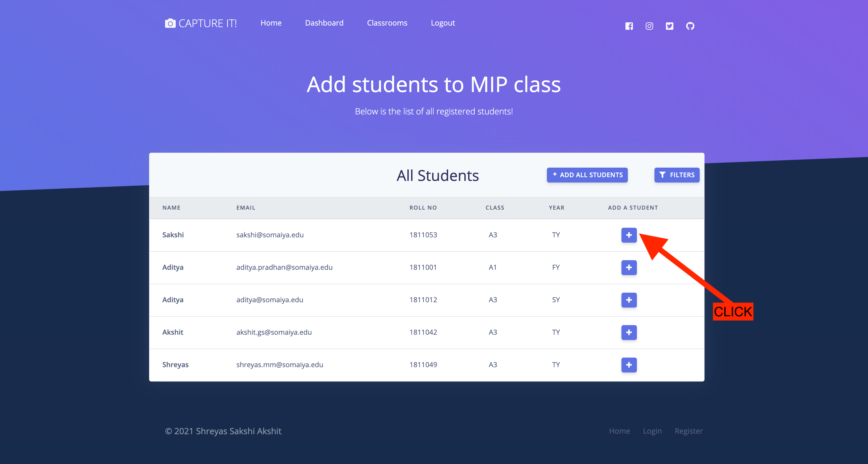
Task: Open Dashboard from the navbar
Action: tap(324, 23)
